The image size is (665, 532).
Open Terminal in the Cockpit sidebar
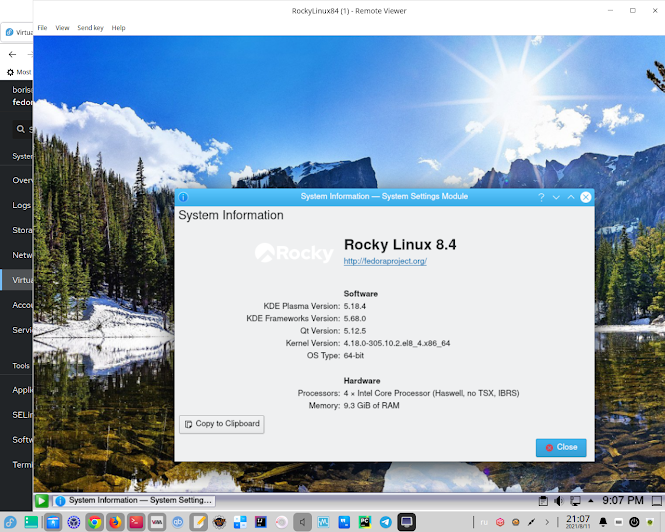pos(17,465)
